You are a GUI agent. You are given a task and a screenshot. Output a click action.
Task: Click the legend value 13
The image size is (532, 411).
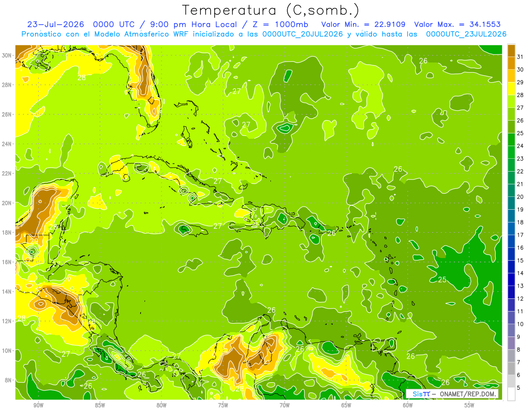point(520,286)
